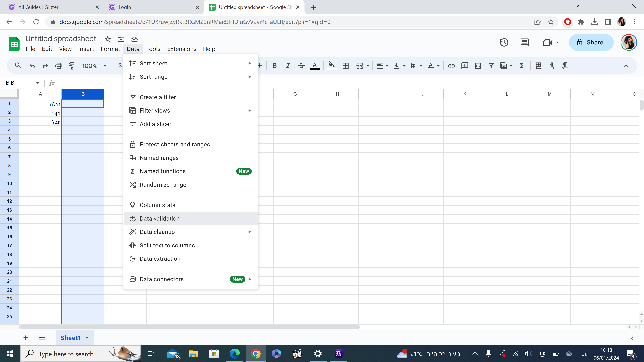This screenshot has height=362, width=644.
Task: Open the Name box dropdown arrow
Action: [x=38, y=83]
